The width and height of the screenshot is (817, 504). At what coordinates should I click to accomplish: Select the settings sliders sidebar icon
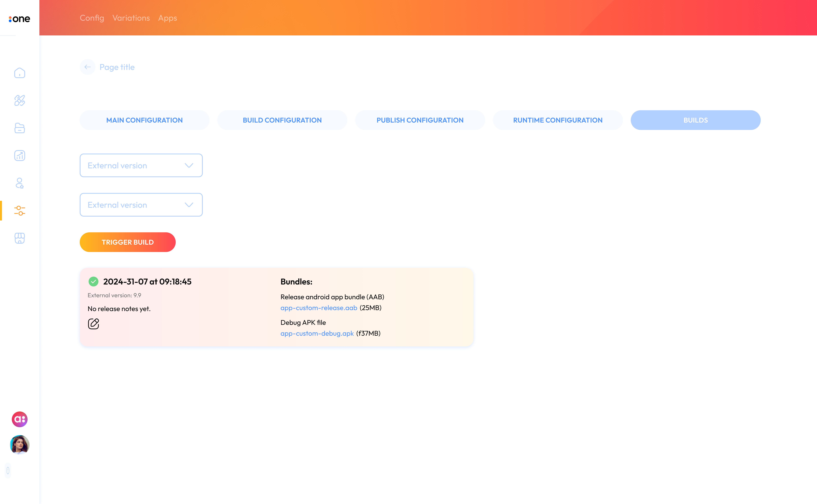pos(20,211)
